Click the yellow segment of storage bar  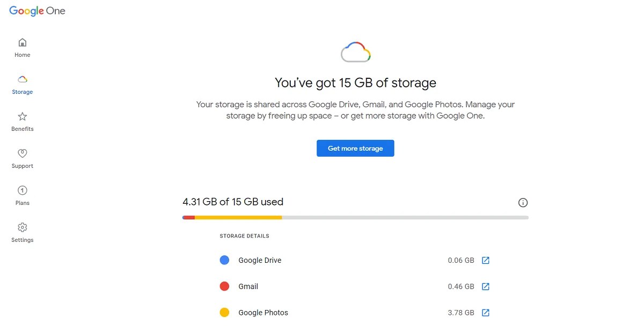pyautogui.click(x=238, y=217)
